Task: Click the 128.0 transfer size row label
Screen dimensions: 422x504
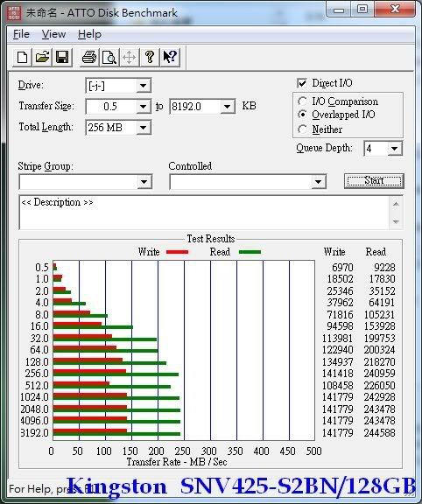Action: tap(37, 362)
